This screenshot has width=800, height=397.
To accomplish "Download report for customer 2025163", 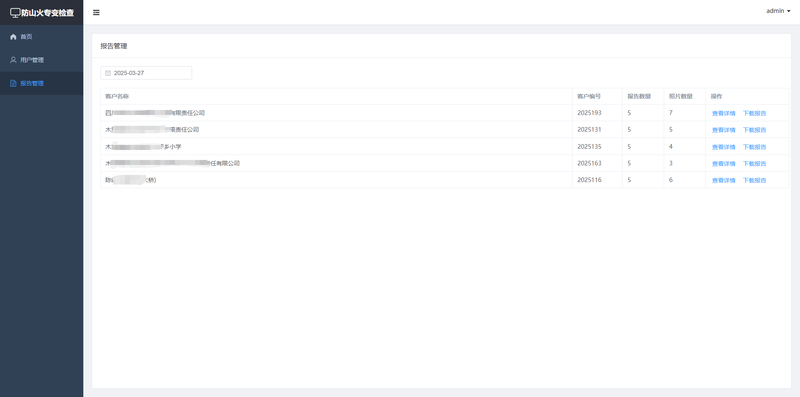I will 754,164.
